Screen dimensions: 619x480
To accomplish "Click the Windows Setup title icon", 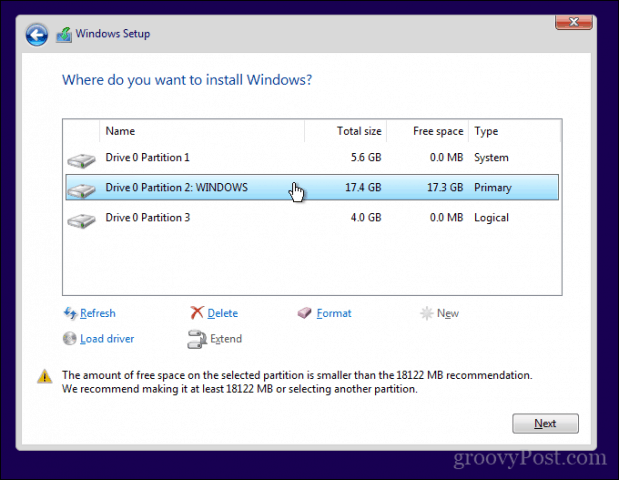I will tap(64, 35).
